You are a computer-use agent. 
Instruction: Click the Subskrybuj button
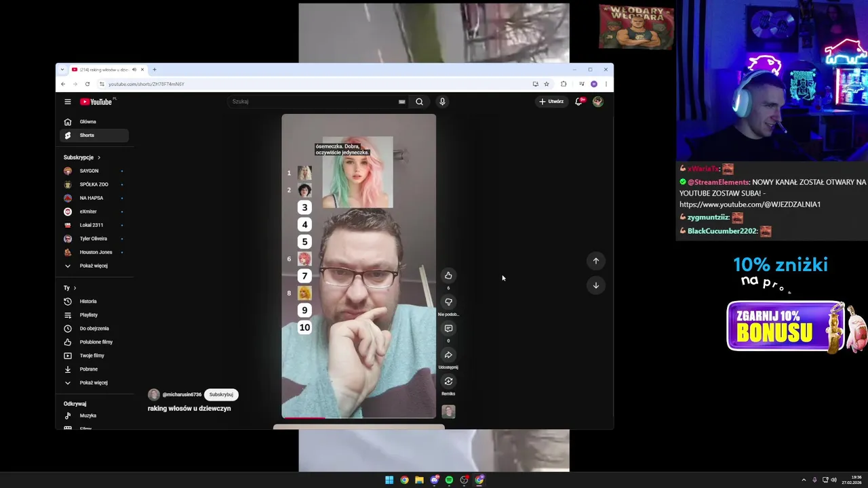coord(221,394)
